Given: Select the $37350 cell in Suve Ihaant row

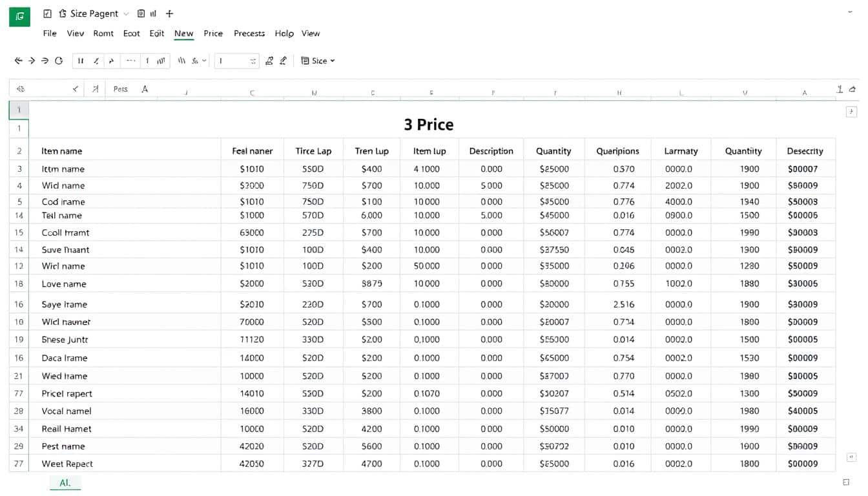Looking at the screenshot, I should (x=554, y=249).
